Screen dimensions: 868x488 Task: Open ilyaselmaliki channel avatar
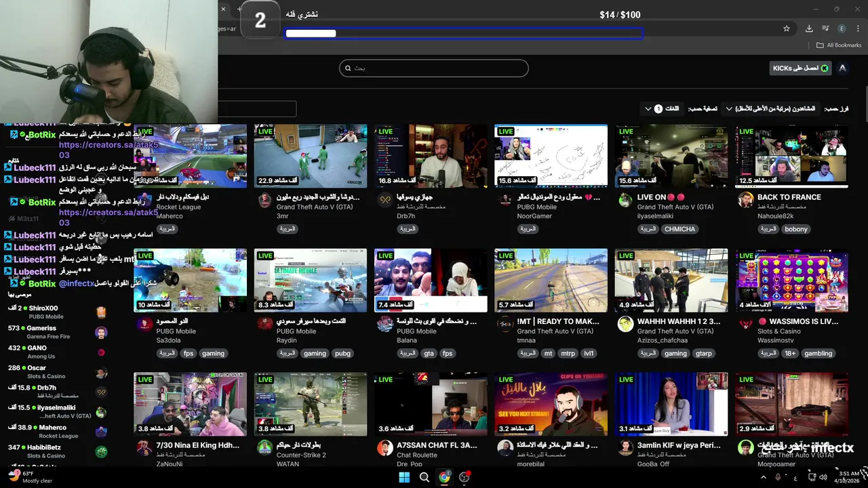625,200
